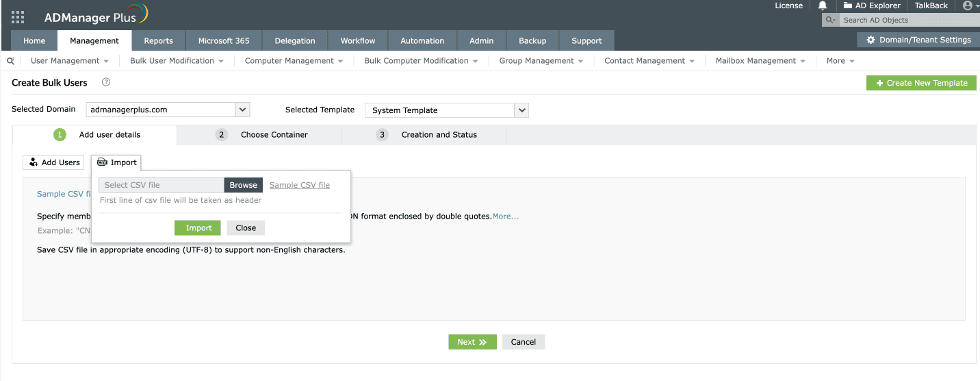The height and width of the screenshot is (381, 980).
Task: Click the System Template field
Action: pyautogui.click(x=440, y=110)
